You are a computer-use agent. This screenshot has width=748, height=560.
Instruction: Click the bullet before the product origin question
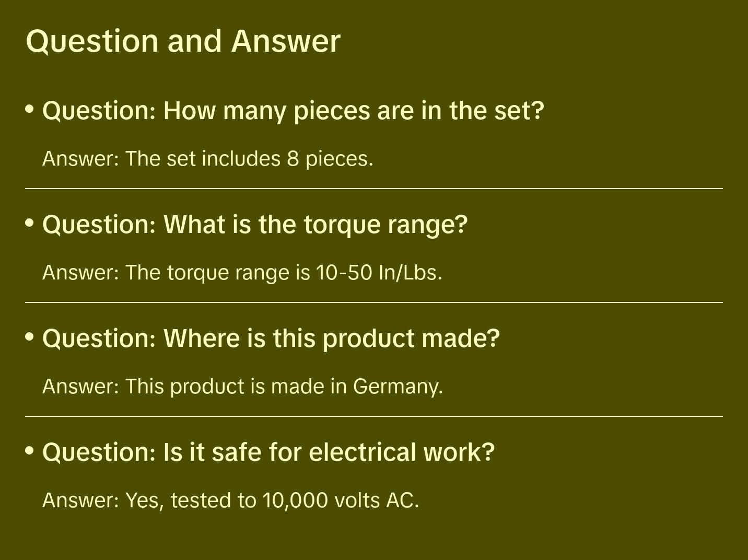30,337
